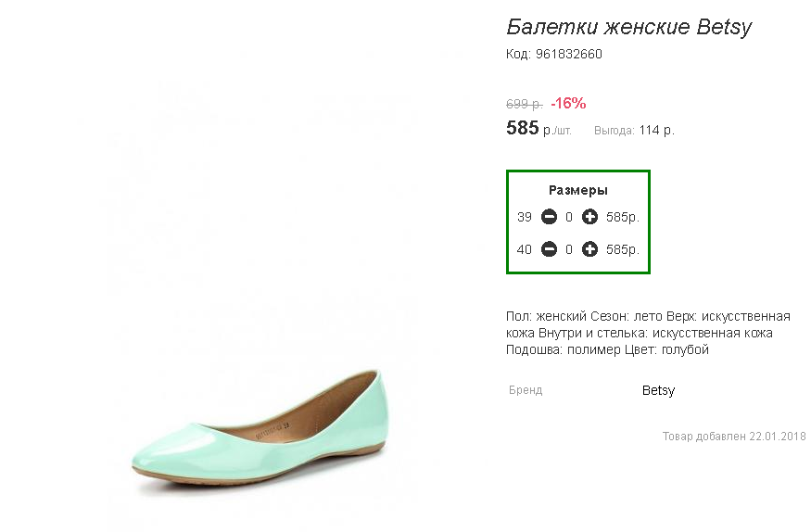Image resolution: width=811 pixels, height=532 pixels.
Task: Decrease quantity for size 39
Action: pos(549,217)
